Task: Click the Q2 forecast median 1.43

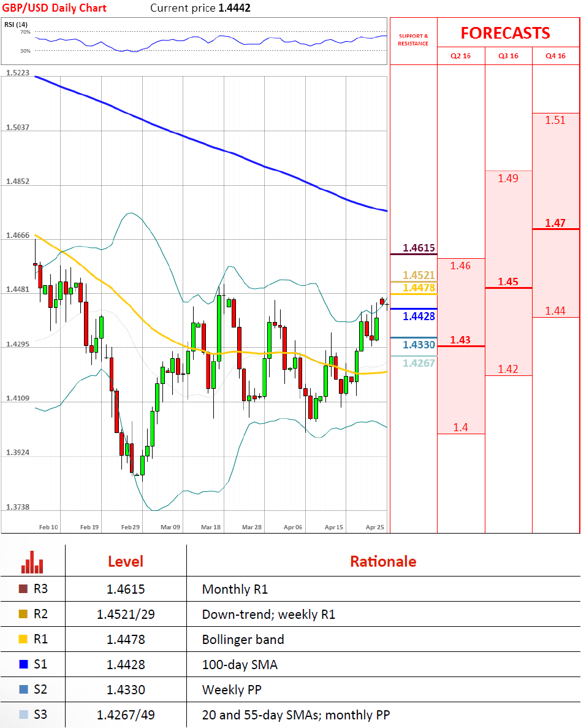Action: (460, 340)
